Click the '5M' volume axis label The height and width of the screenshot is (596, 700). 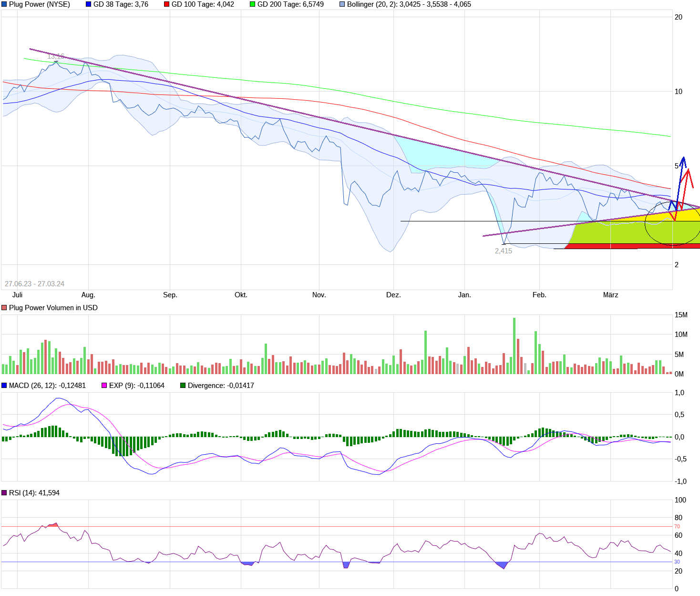[679, 355]
